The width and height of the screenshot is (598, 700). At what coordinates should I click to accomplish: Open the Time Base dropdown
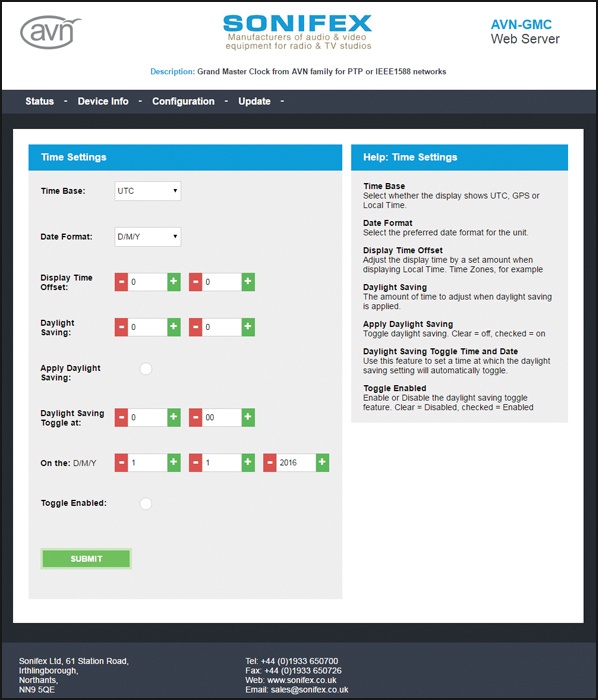click(x=148, y=191)
